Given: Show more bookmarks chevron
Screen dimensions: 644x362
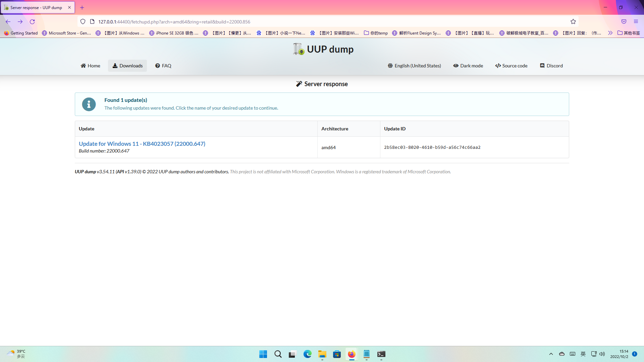Looking at the screenshot, I should coord(610,33).
